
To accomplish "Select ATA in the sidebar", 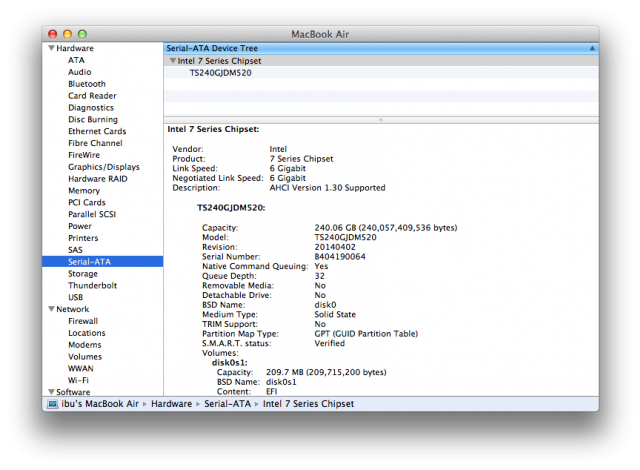I will click(76, 60).
